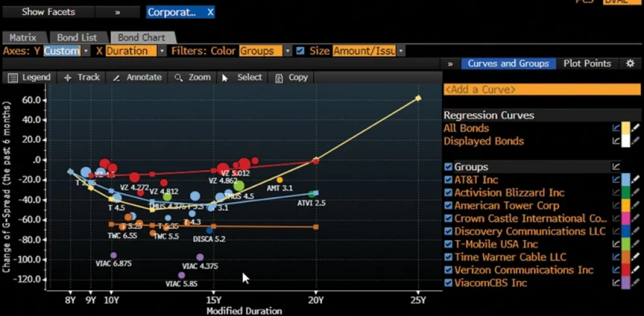Expand the Color Groups filter dropdown

point(288,51)
